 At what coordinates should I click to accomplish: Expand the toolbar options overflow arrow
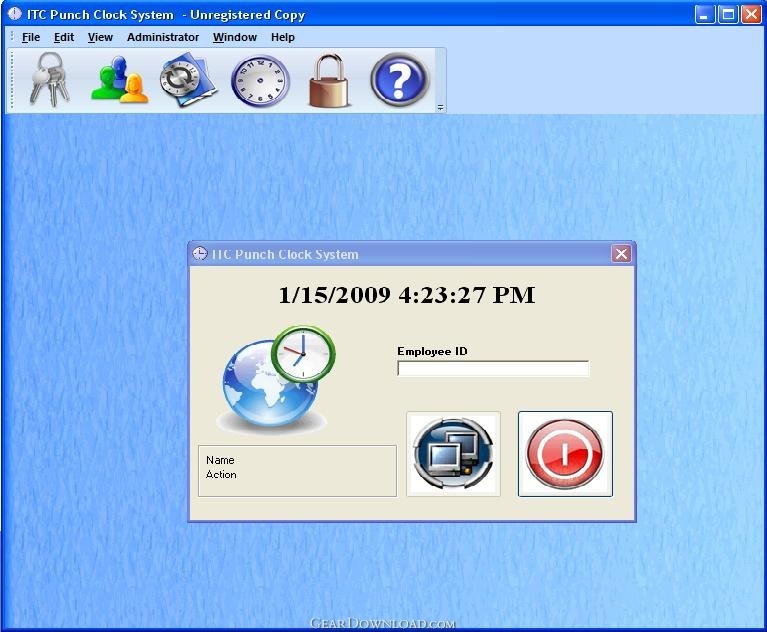pos(440,107)
